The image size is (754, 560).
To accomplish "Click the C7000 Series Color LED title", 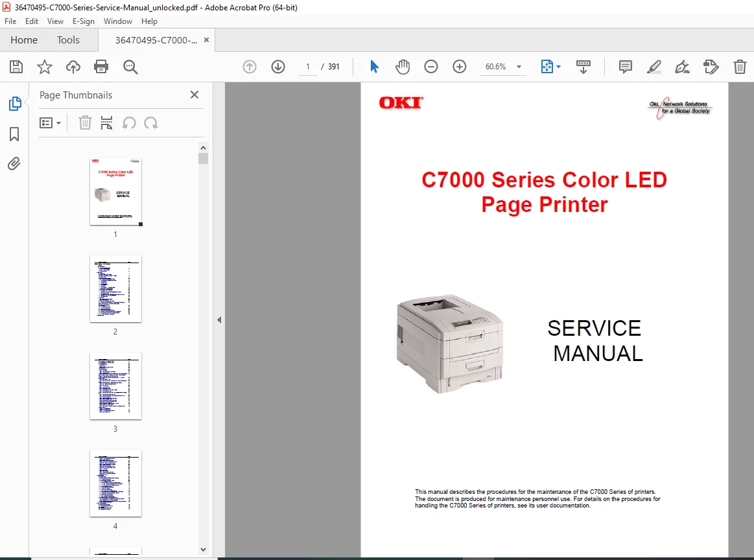I will (x=545, y=192).
